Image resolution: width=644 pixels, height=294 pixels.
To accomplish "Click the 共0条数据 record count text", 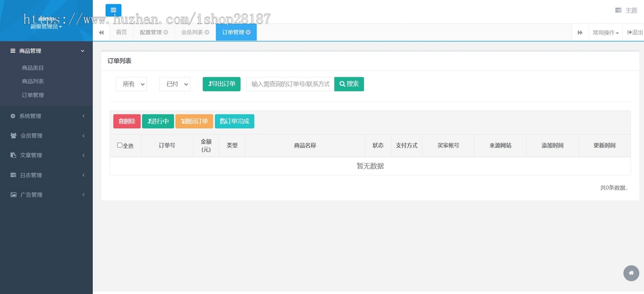I will [x=613, y=188].
